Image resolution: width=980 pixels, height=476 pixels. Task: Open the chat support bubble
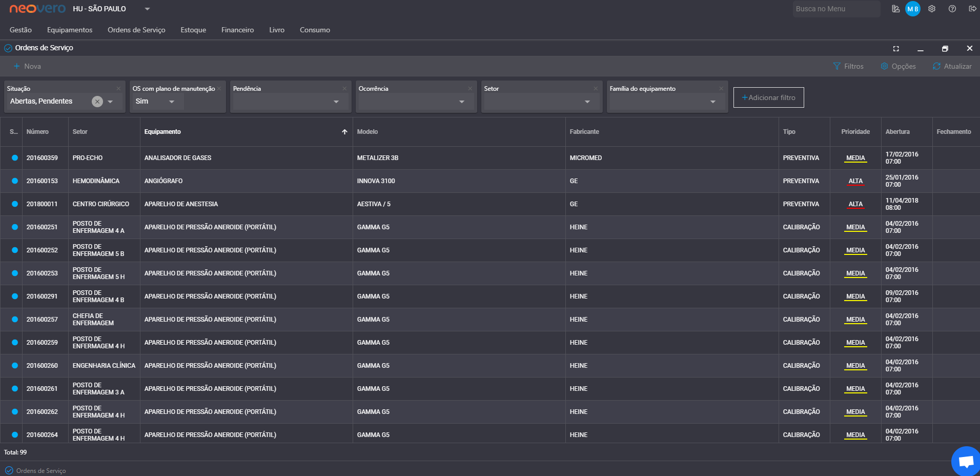(x=966, y=462)
